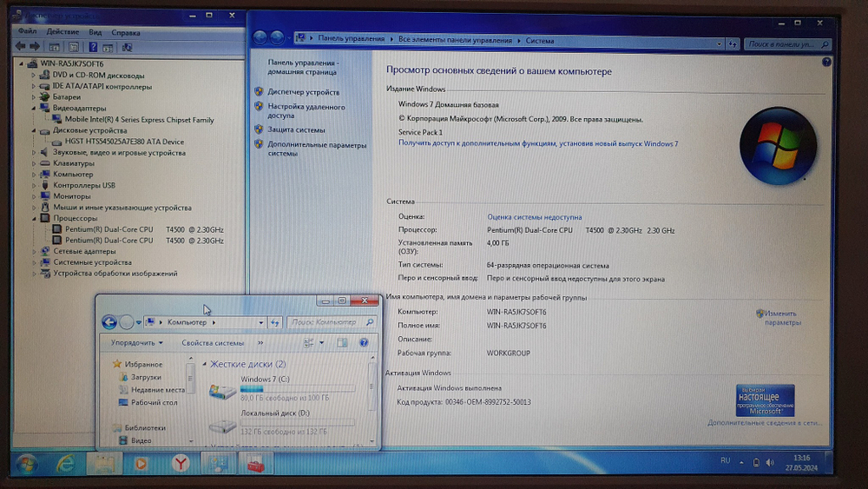
Task: Click Панель управления breadcrumb segment
Action: 351,39
